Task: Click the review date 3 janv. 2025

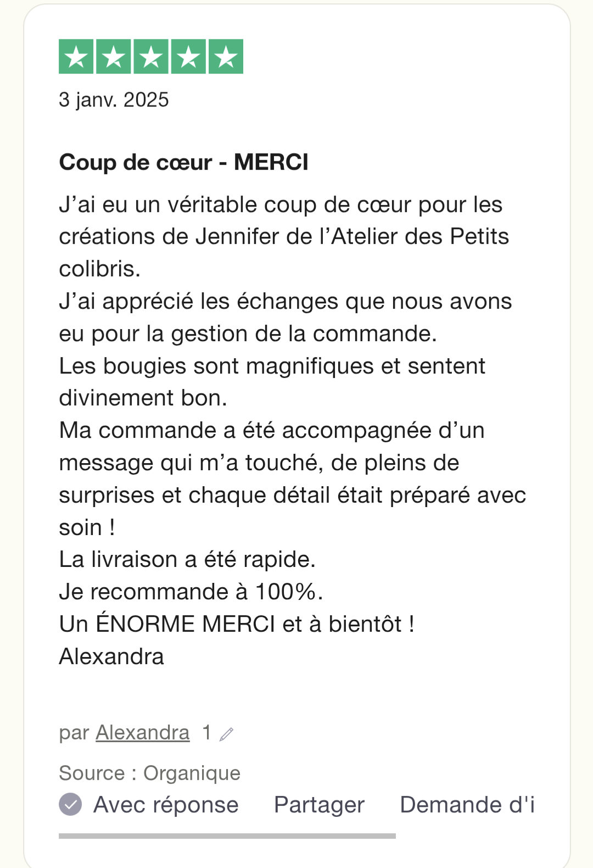Action: point(114,100)
